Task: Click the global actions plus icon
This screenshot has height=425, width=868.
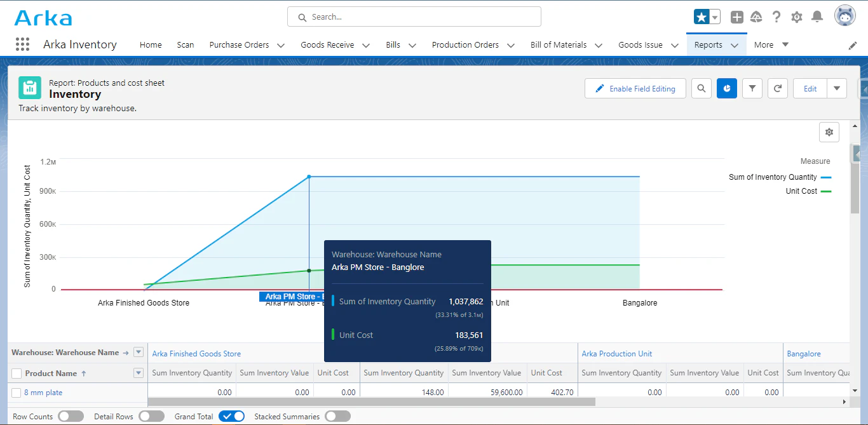Action: pyautogui.click(x=736, y=17)
